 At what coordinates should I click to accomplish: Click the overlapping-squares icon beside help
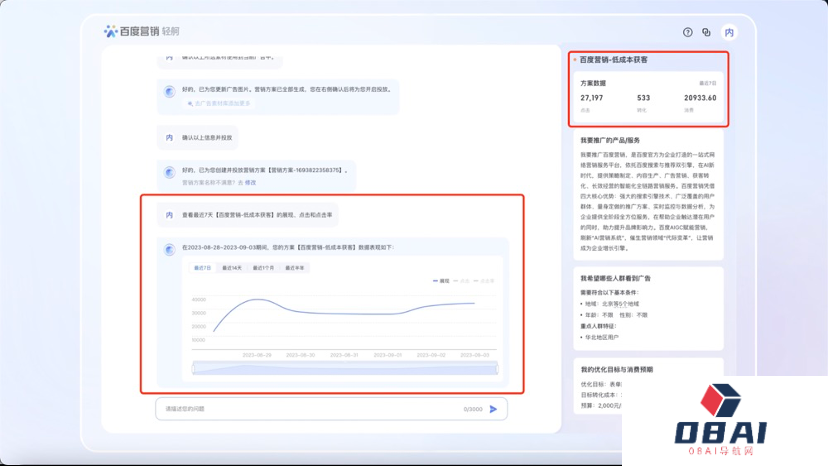coord(707,32)
